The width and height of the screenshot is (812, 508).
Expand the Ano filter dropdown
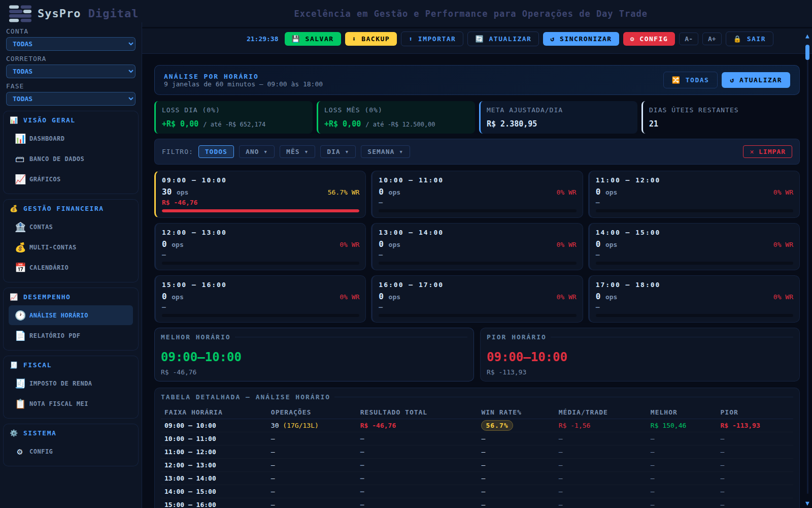[257, 152]
